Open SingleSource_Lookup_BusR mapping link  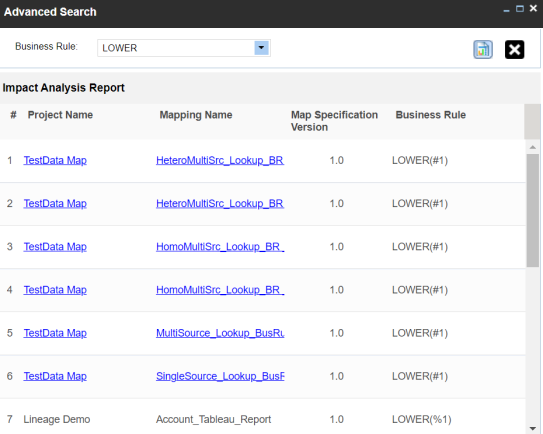(220, 376)
